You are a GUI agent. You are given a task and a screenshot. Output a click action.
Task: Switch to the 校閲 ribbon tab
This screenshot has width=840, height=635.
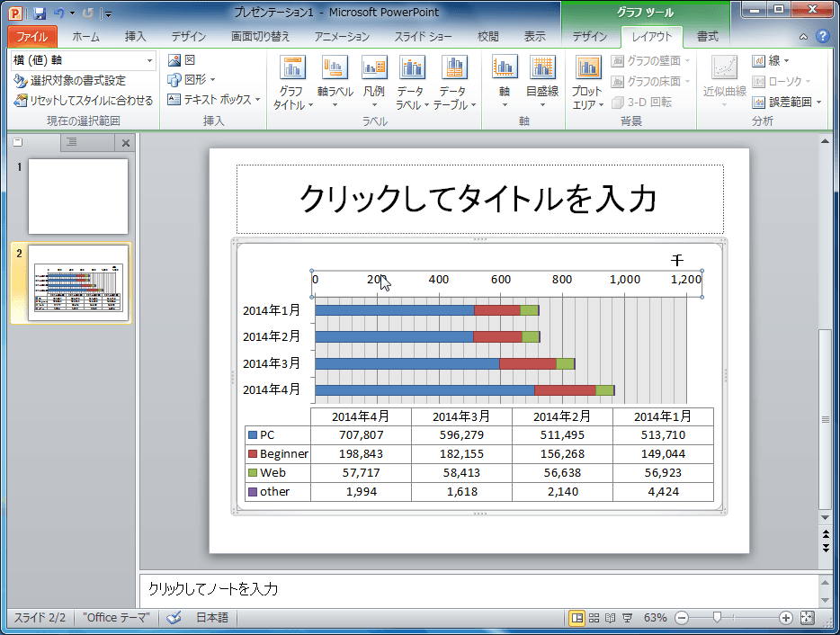(x=487, y=37)
